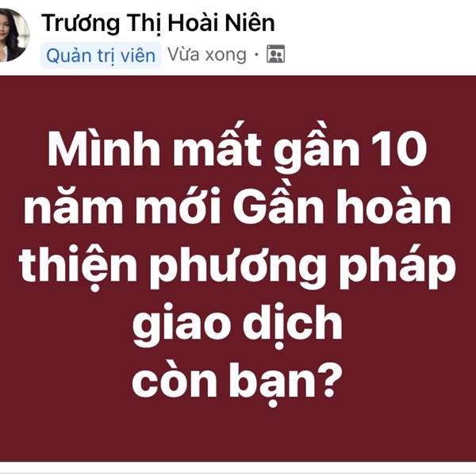Click the capitalized word 'Gần' in post

[x=278, y=205]
